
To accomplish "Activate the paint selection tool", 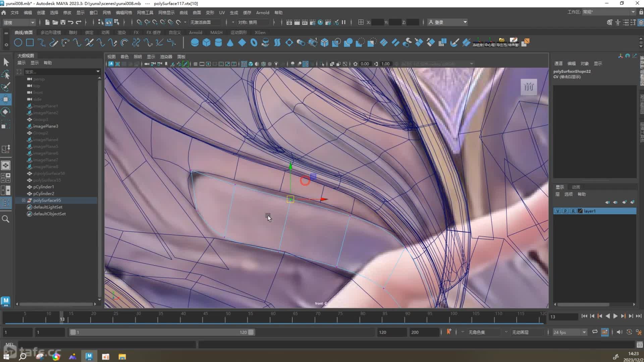I will pyautogui.click(x=6, y=87).
